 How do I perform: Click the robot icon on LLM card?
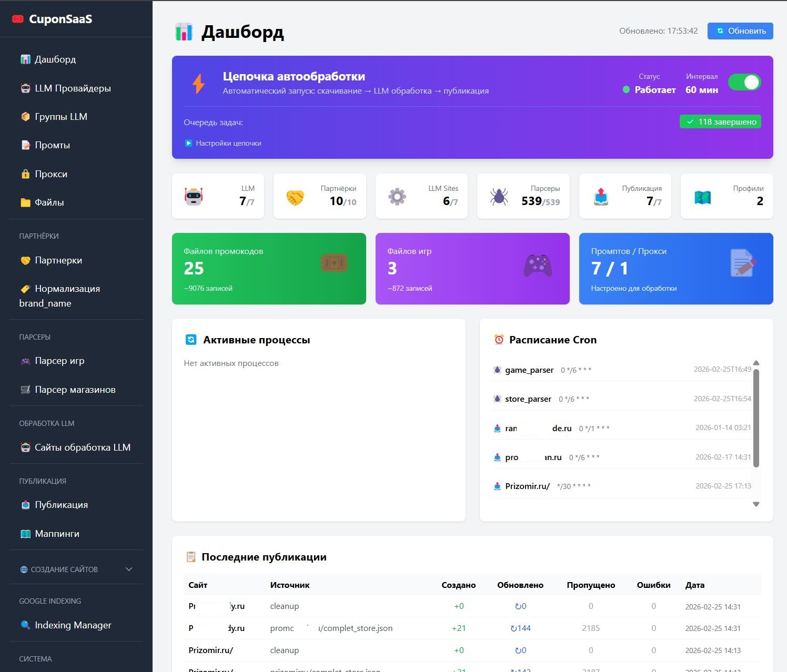tap(194, 196)
